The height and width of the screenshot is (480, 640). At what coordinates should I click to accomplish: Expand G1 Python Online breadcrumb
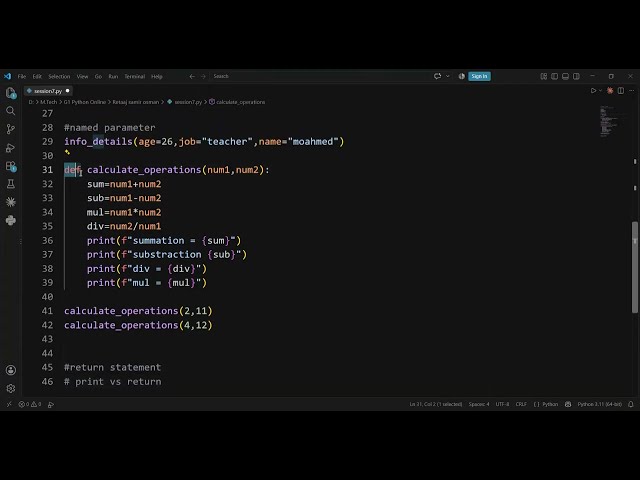(84, 102)
